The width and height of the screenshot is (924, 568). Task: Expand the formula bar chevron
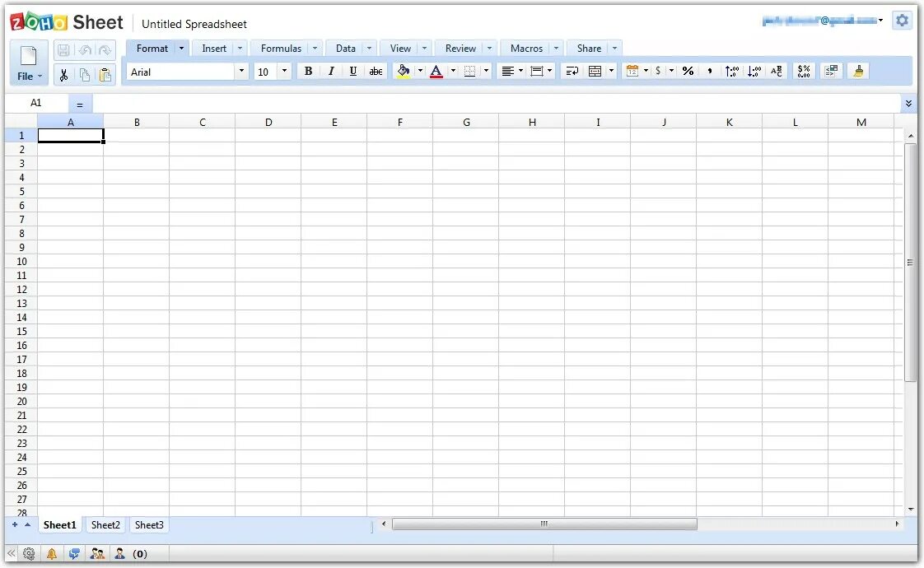point(908,104)
